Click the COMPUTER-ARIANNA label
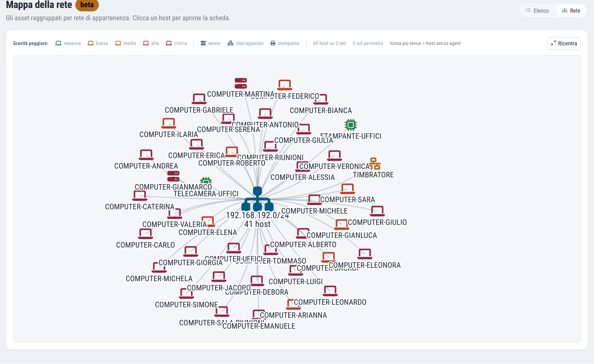Screen dimensions: 594x364 [x=293, y=315]
